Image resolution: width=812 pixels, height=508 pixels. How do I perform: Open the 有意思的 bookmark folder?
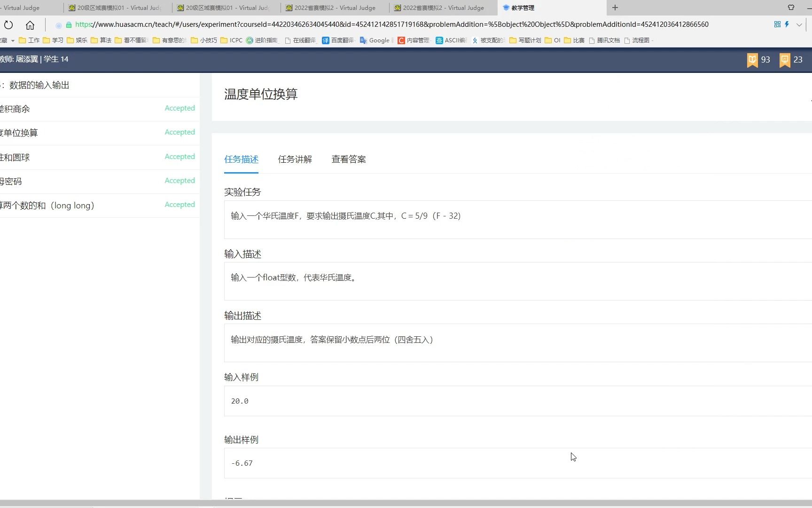tap(170, 40)
